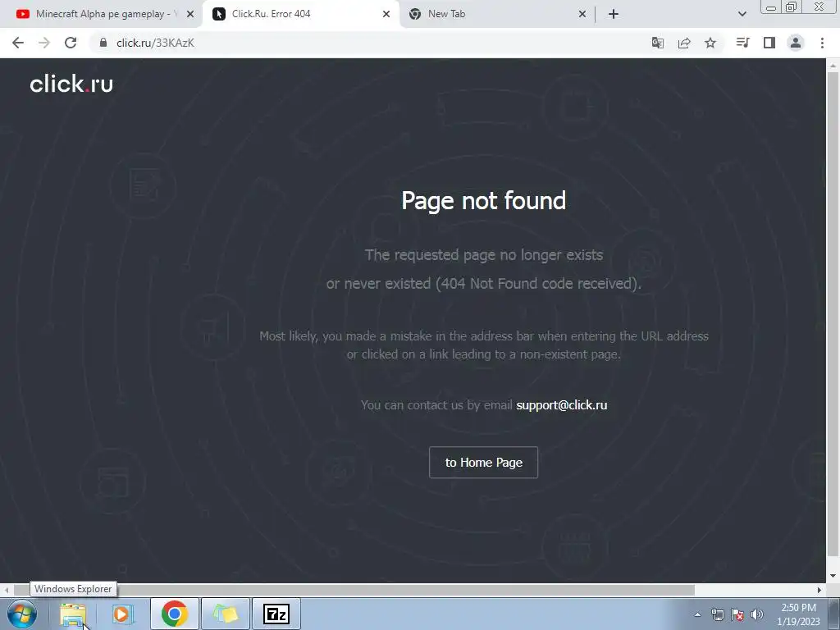This screenshot has width=840, height=630.
Task: Open 7-Zip from the taskbar
Action: (x=276, y=614)
